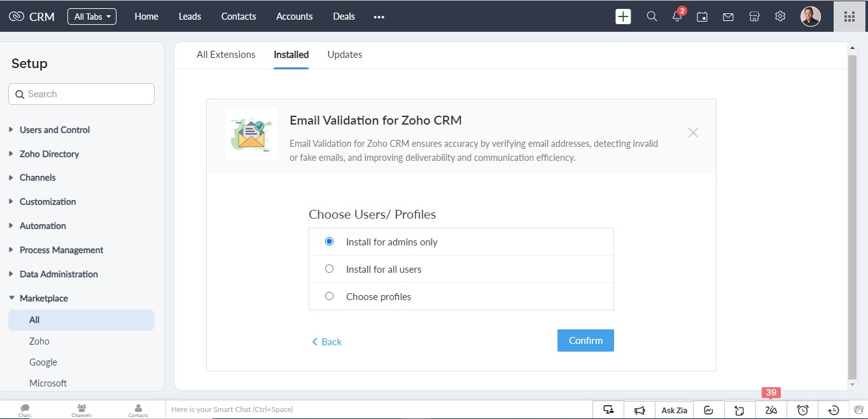Close the Email Validation panel with X
Viewport: 868px width, 419px height.
[x=694, y=132]
